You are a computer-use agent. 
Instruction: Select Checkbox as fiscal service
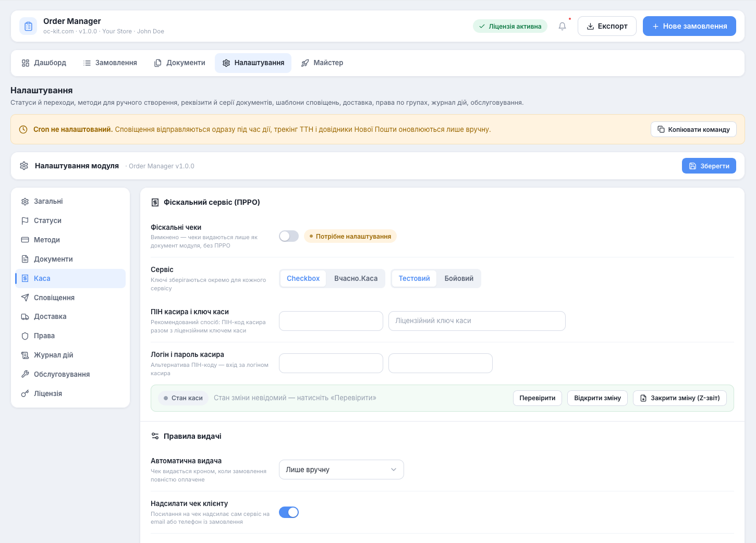pos(303,278)
